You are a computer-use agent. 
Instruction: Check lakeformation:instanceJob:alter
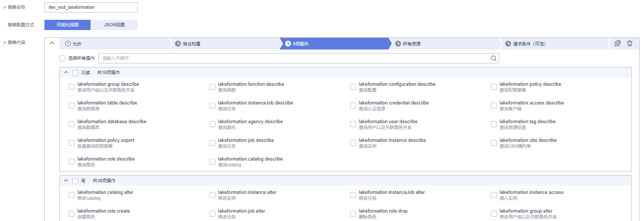(353, 195)
